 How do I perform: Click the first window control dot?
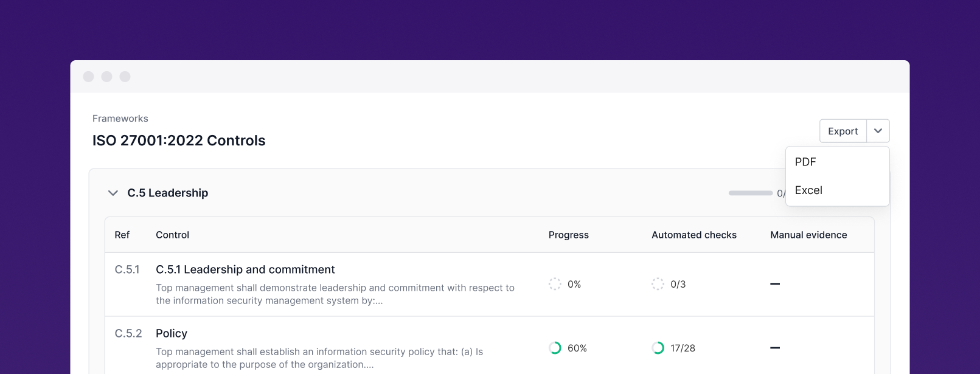[x=88, y=77]
